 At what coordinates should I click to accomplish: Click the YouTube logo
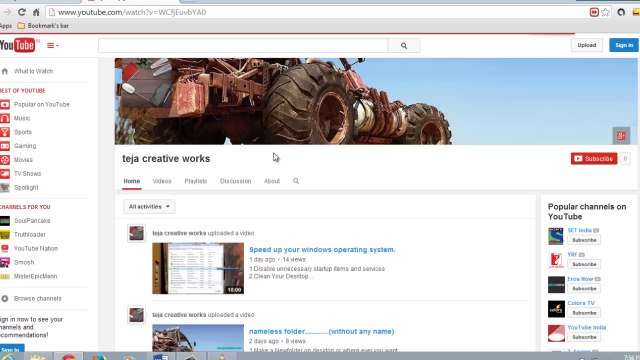click(x=18, y=45)
